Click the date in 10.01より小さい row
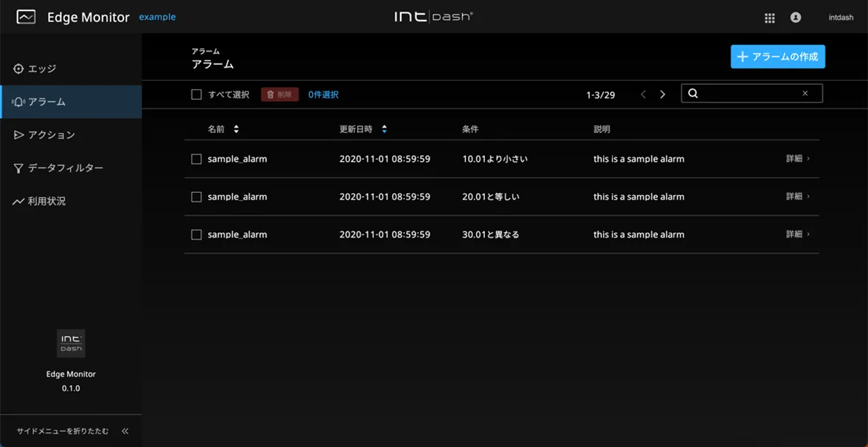The width and height of the screenshot is (868, 447). click(385, 159)
